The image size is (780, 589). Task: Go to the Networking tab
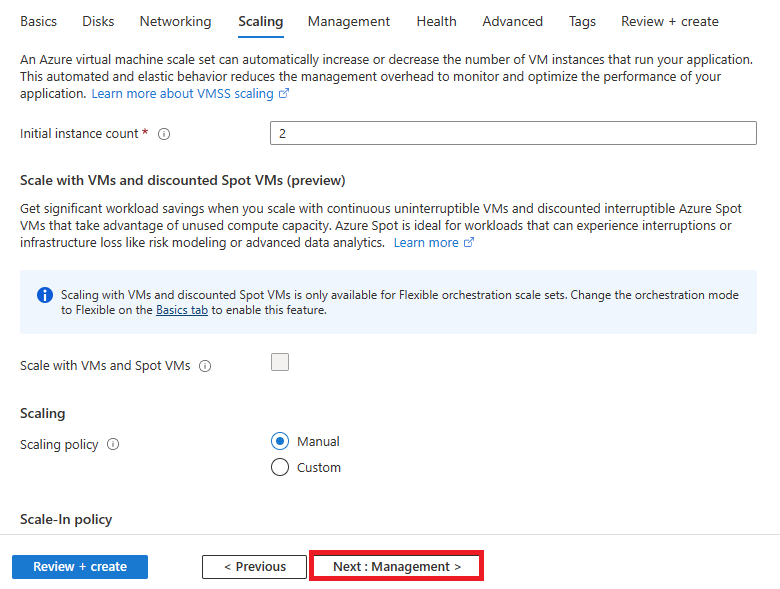point(175,21)
